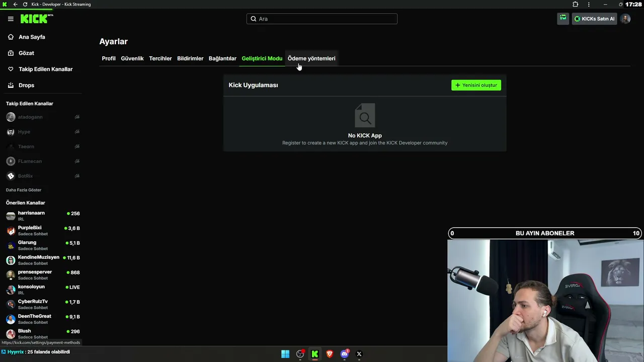Click the offline icon next to Hype
Image resolution: width=644 pixels, height=362 pixels.
77,132
